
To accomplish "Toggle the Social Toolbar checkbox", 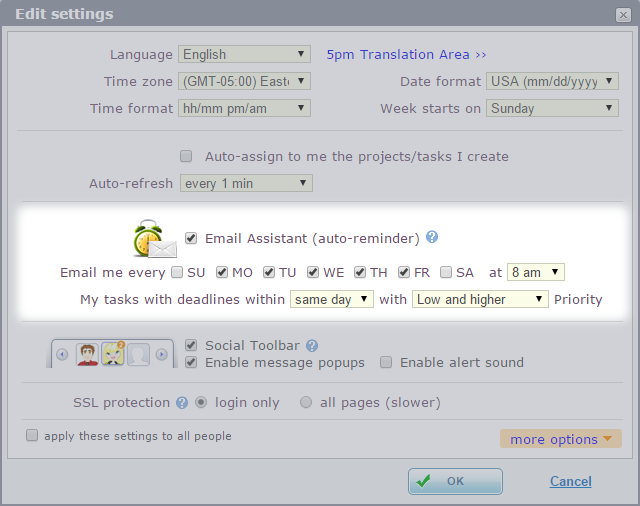I will pyautogui.click(x=191, y=345).
